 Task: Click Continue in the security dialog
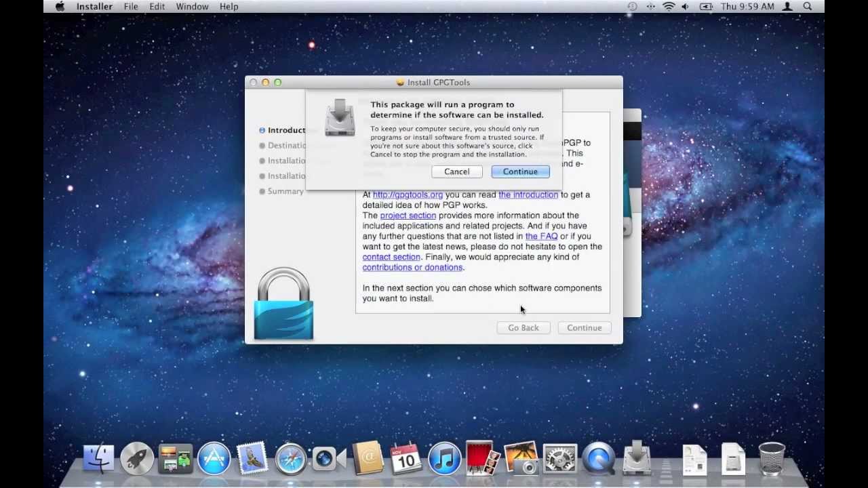pyautogui.click(x=520, y=171)
